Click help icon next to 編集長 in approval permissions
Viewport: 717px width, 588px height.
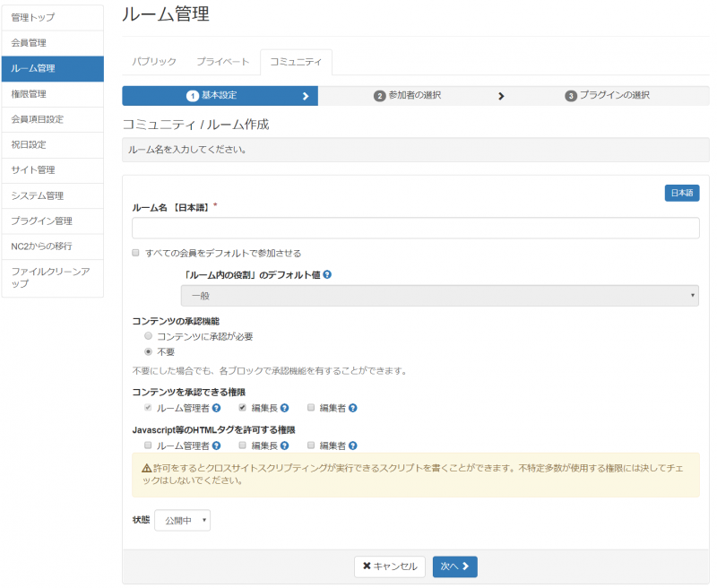[284, 408]
